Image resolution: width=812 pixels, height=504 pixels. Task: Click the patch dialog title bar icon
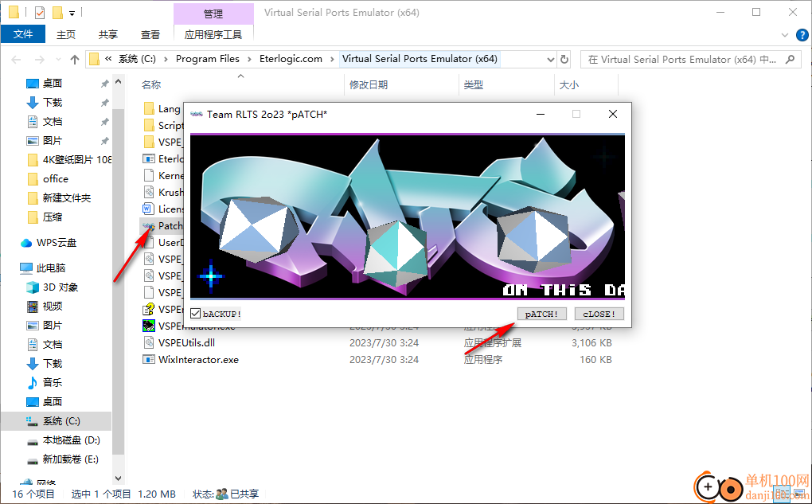(x=197, y=114)
